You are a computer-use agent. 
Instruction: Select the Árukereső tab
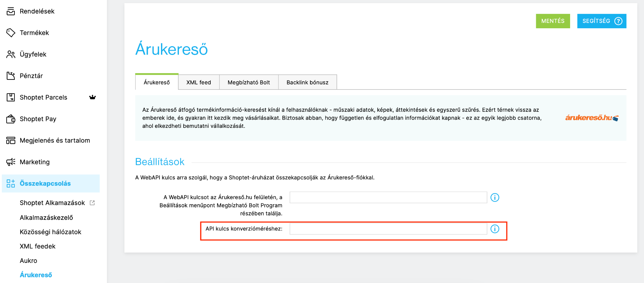coord(157,82)
